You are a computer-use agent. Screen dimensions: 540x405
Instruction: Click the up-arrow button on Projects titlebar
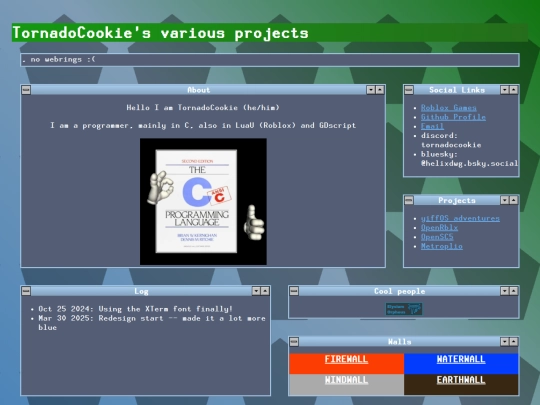pos(513,200)
